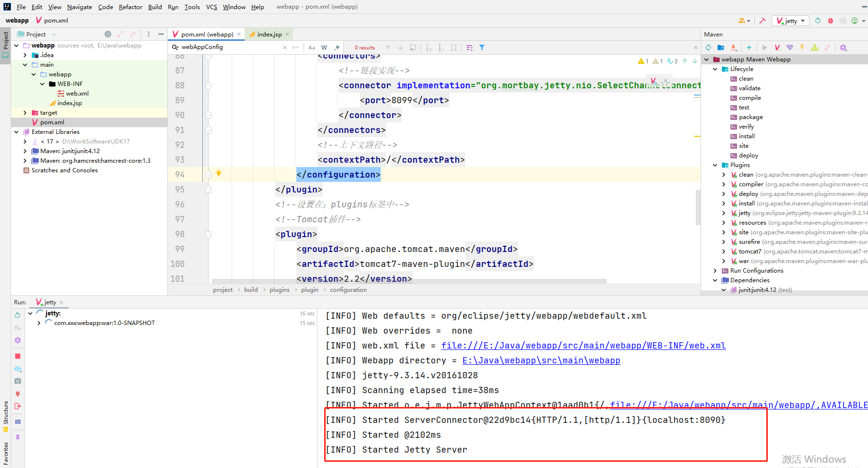
Task: Click the red Debug bug icon
Action: [831, 21]
